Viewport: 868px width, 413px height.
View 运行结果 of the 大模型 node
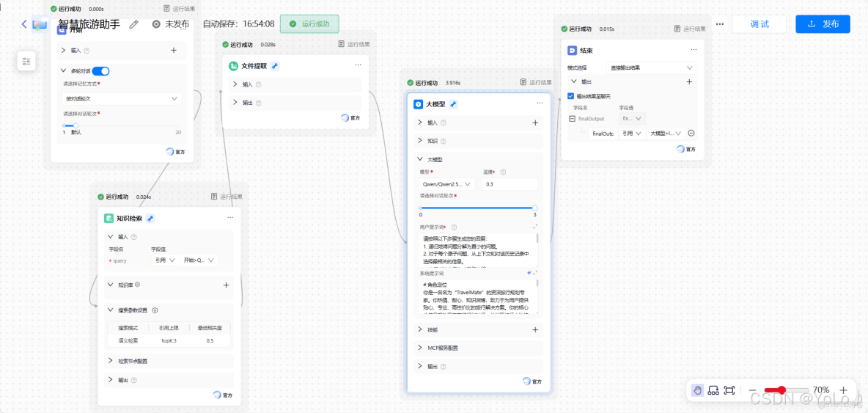click(537, 82)
